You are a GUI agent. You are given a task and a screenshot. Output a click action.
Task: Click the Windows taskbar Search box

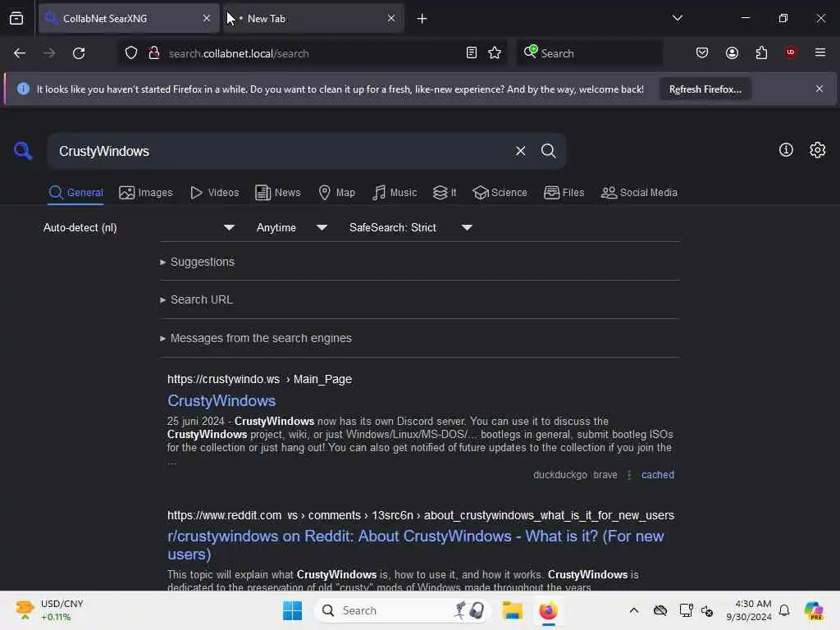tap(402, 610)
